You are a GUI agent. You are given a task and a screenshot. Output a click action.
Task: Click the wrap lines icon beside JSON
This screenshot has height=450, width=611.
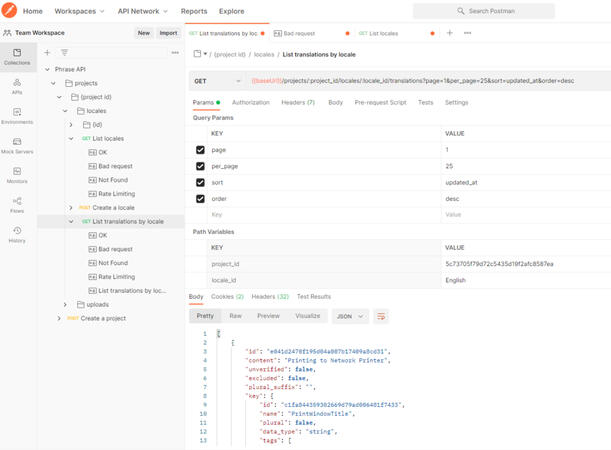point(381,316)
